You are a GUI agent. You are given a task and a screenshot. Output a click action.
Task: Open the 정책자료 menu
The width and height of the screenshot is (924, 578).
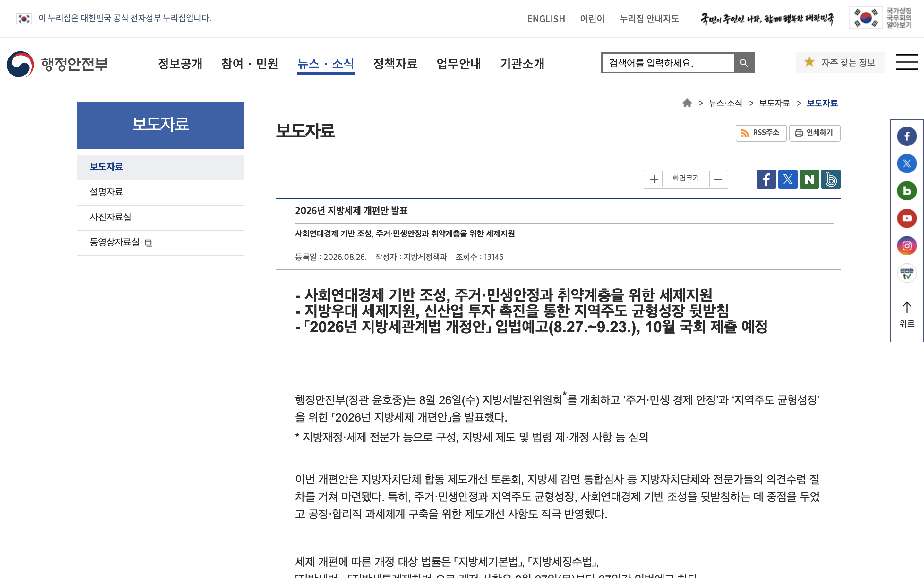tap(395, 64)
